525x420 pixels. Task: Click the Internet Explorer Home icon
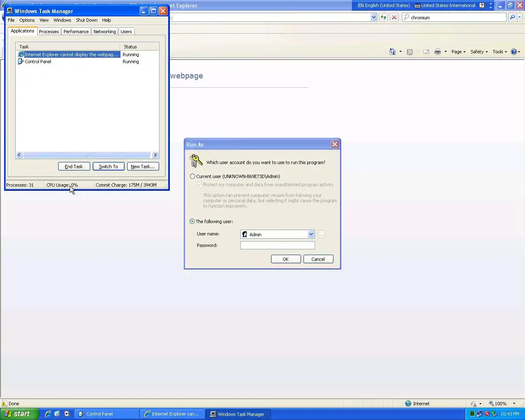coord(393,52)
